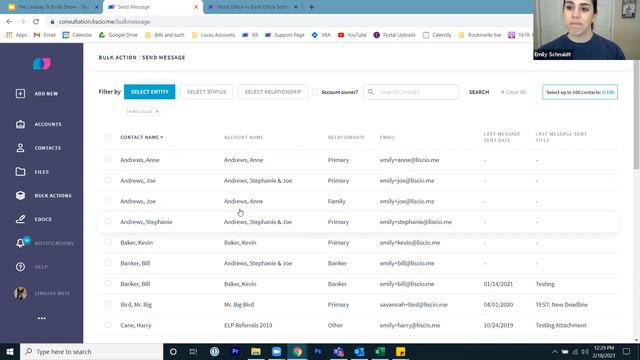Open Task View on taskbar
Screen dimensions: 640x360
click(x=193, y=351)
